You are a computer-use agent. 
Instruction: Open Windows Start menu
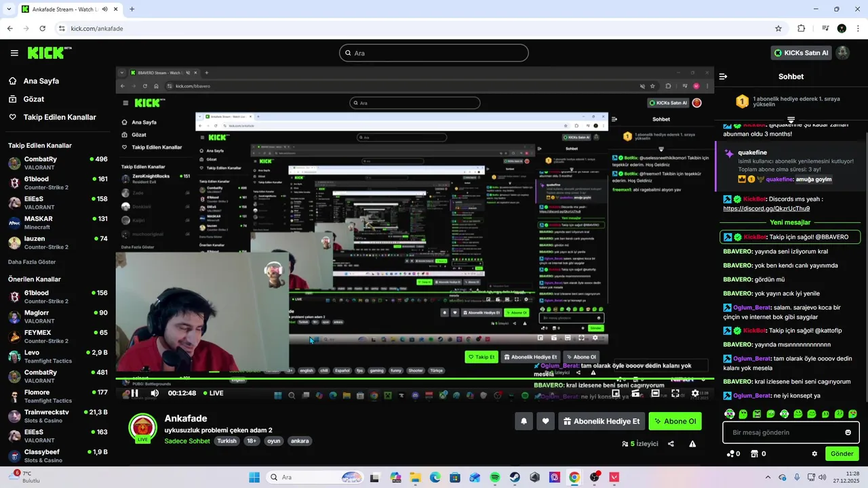pyautogui.click(x=254, y=477)
